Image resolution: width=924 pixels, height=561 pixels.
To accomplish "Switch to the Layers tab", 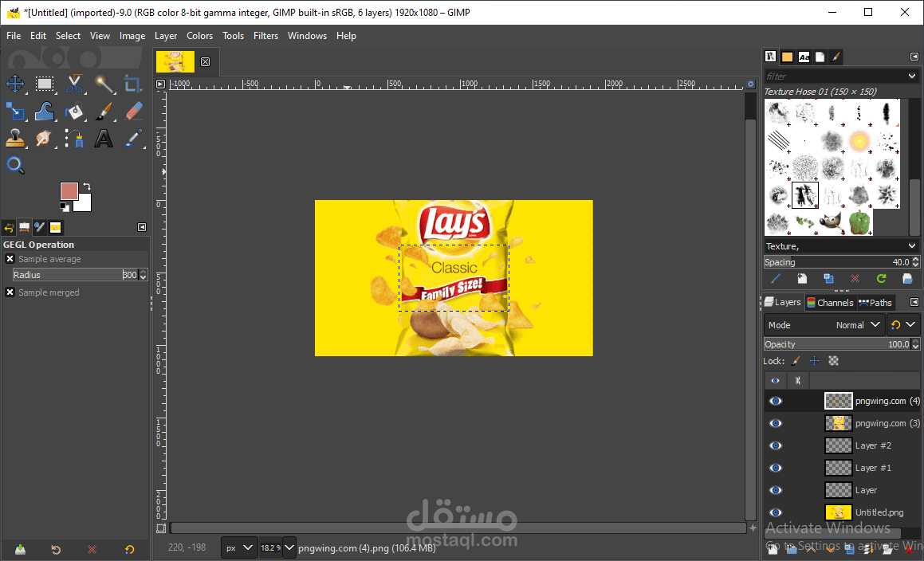I will coord(783,302).
